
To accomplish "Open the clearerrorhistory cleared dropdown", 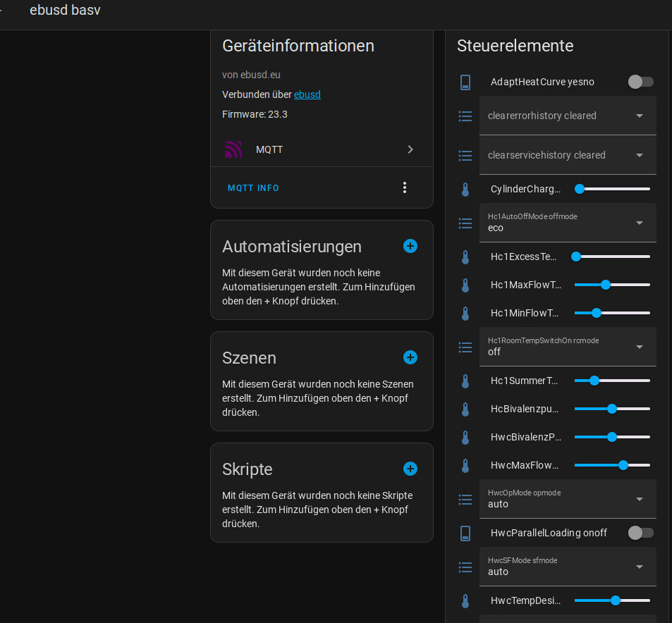I will coord(568,116).
